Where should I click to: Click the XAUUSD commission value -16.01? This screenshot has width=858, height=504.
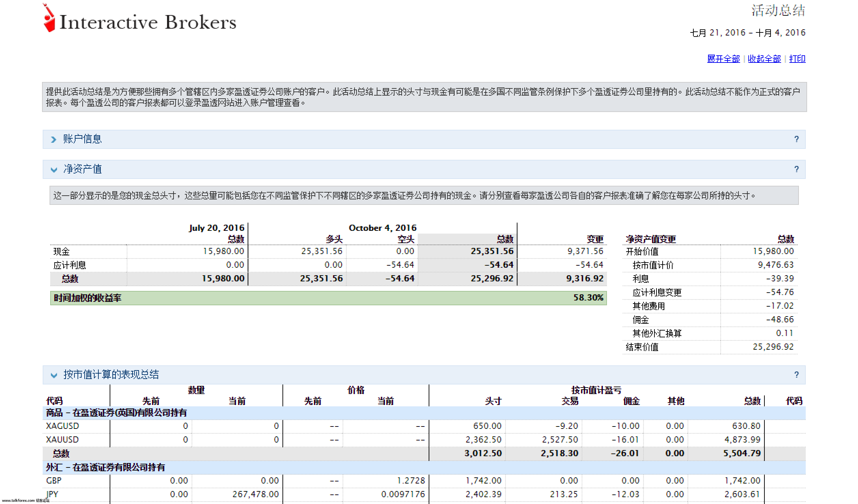click(625, 439)
